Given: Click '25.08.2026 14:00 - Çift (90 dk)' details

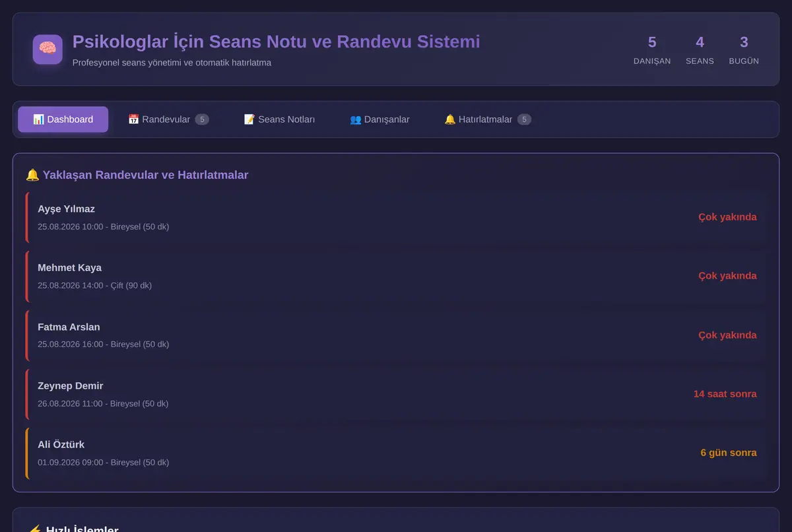Looking at the screenshot, I should [94, 285].
